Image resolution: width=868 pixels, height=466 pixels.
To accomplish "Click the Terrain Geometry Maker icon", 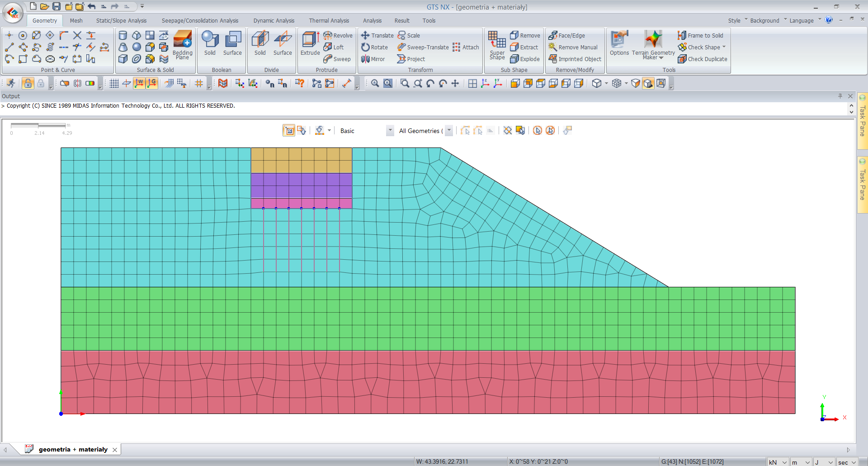I will [x=653, y=45].
